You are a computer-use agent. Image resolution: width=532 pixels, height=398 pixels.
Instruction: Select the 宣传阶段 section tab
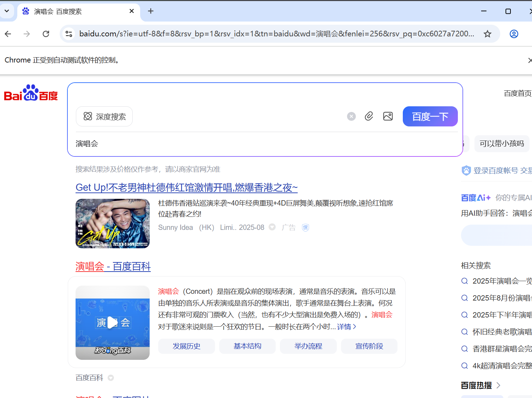click(369, 346)
